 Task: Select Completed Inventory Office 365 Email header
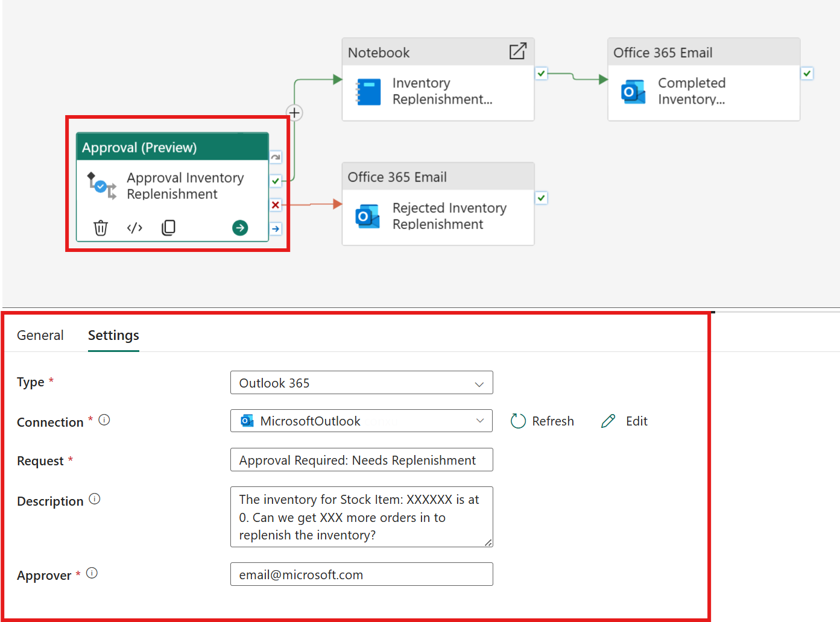click(704, 52)
